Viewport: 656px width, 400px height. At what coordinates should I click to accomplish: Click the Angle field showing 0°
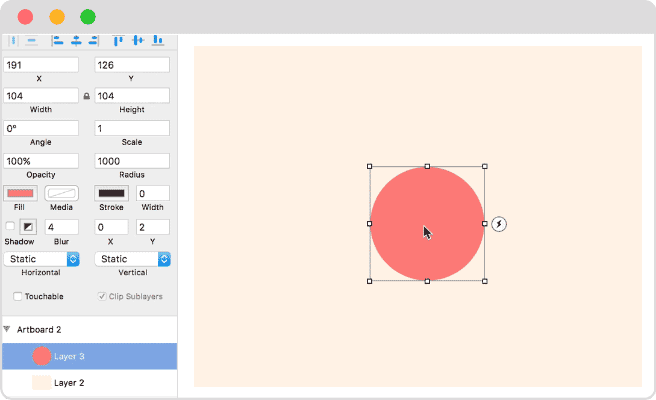click(41, 128)
